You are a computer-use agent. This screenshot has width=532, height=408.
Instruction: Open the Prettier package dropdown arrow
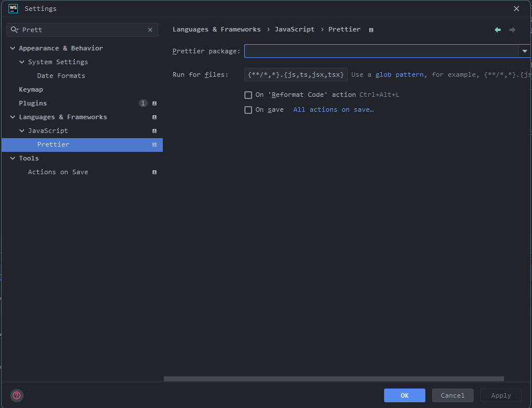coord(525,51)
